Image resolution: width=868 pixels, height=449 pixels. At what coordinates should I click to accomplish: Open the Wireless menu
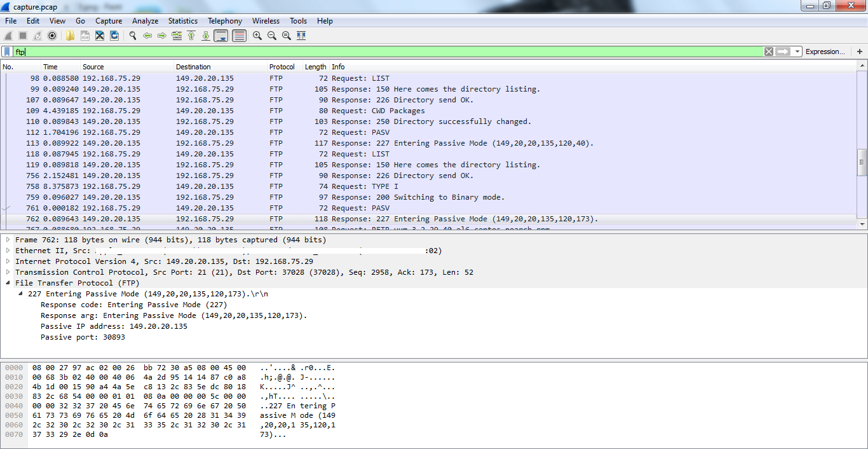click(x=266, y=21)
